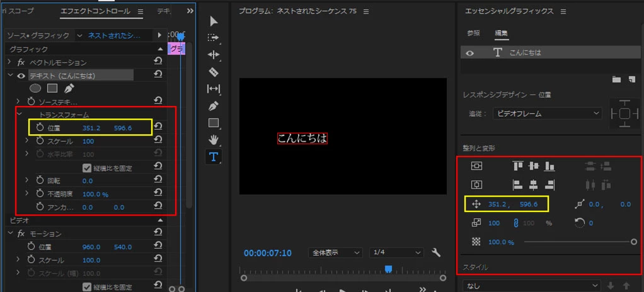644x292 pixels.
Task: Select the Selection tool arrow
Action: (214, 21)
